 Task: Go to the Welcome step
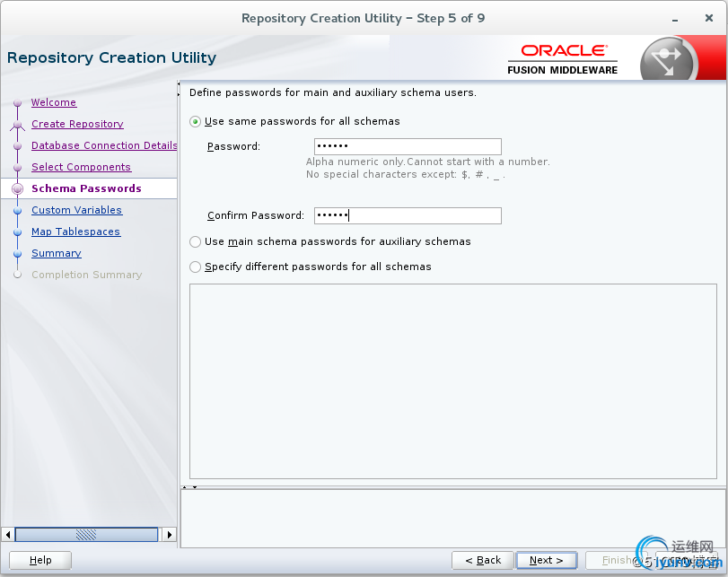[54, 102]
